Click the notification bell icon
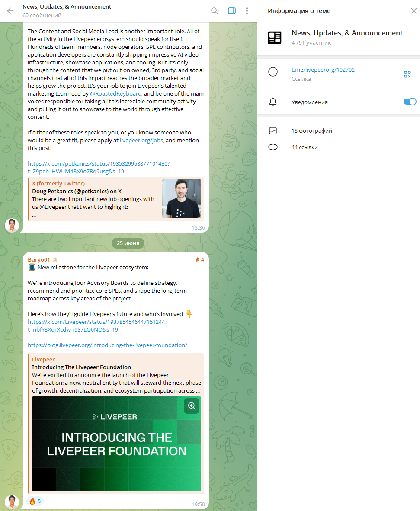 [x=273, y=102]
